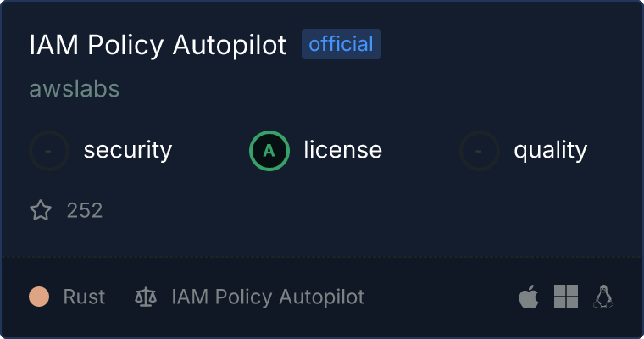Click the Apple macOS platform icon
644x339 pixels.
click(529, 297)
